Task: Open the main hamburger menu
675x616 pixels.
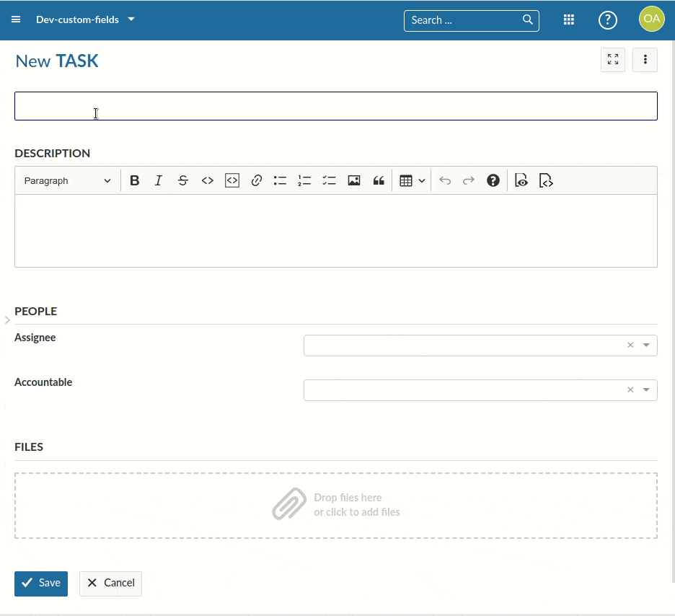Action: (16, 19)
